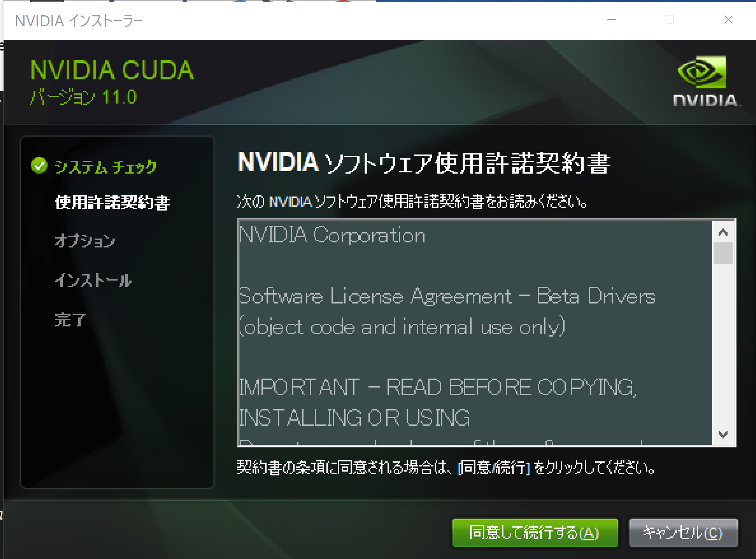Close the NVIDIA installer window
This screenshot has height=559, width=756.
pos(728,20)
